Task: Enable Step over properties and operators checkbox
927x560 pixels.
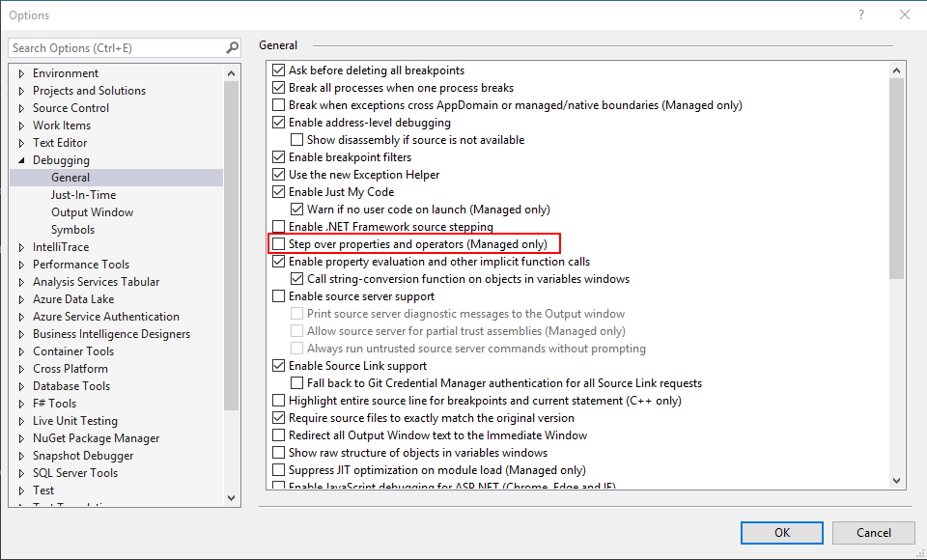Action: coord(279,244)
